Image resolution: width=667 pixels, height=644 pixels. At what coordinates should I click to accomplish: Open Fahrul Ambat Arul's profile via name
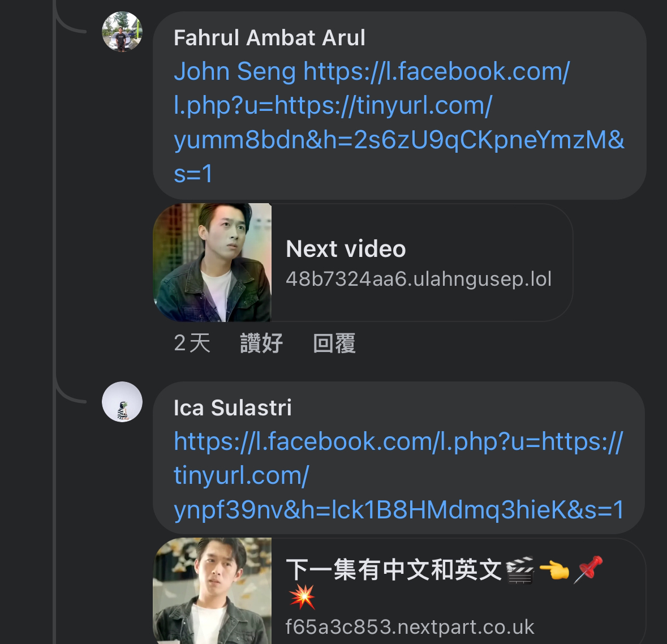270,37
